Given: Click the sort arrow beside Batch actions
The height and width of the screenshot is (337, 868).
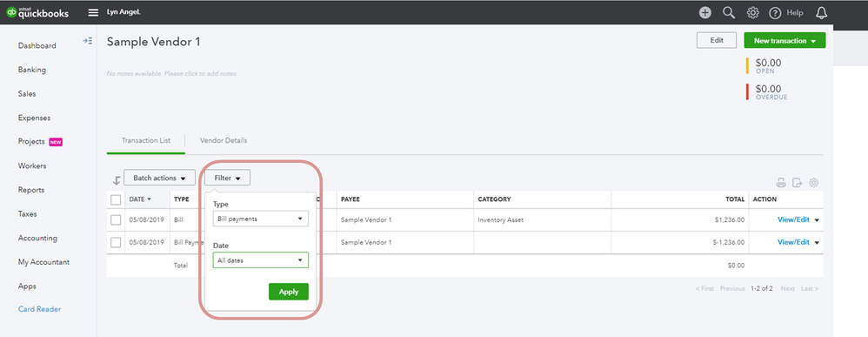Looking at the screenshot, I should coord(117,180).
